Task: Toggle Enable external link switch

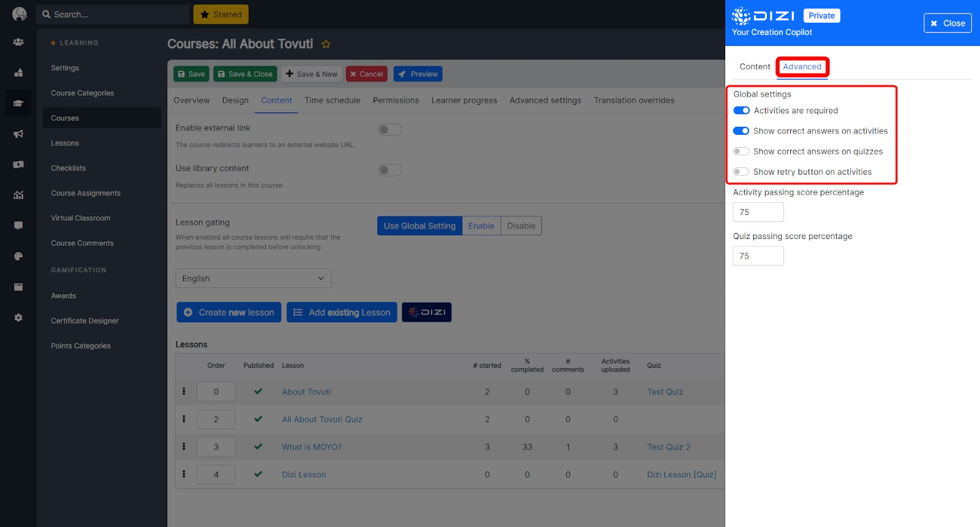Action: point(390,130)
